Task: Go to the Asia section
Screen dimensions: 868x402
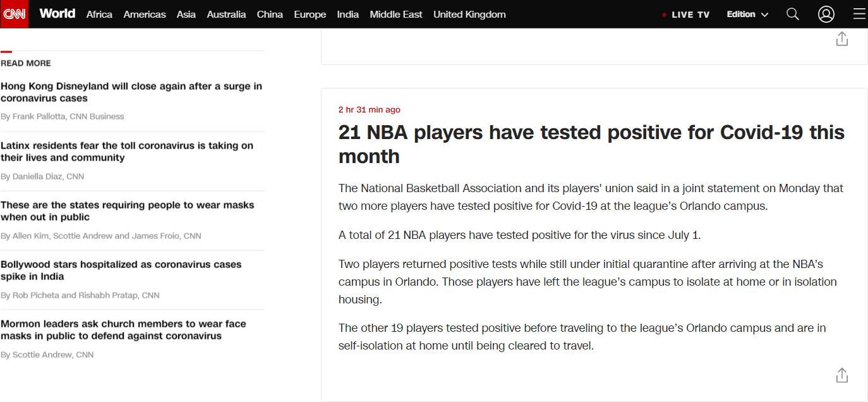Action: pos(186,14)
